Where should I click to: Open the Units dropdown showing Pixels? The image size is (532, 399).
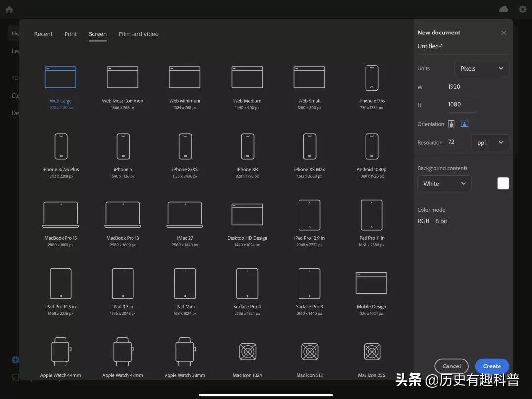481,68
